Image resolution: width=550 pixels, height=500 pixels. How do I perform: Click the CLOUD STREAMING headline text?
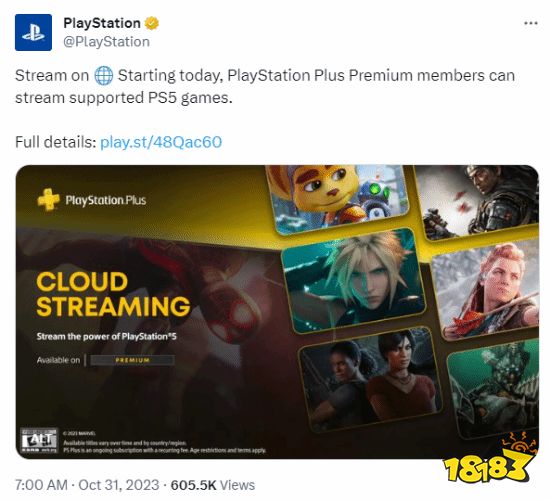[x=113, y=294]
